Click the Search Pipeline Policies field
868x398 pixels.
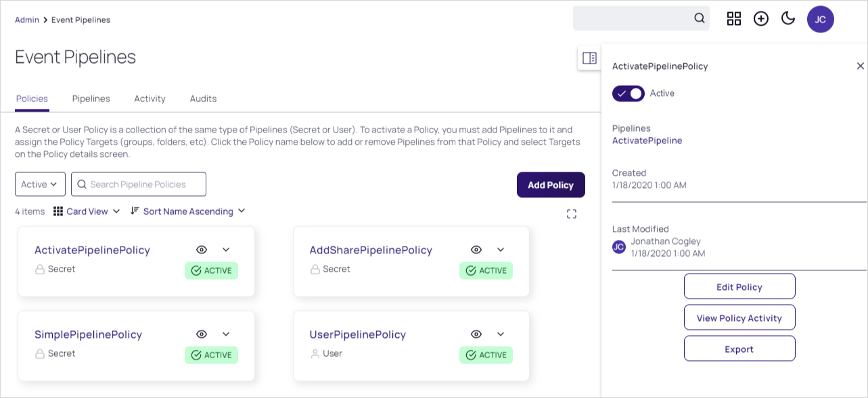(146, 184)
